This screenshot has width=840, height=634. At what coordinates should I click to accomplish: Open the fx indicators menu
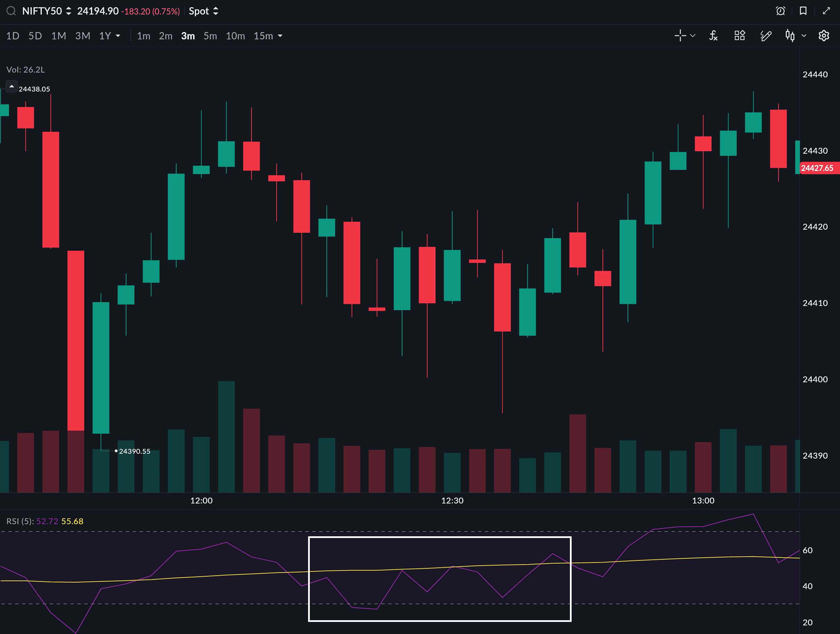(x=713, y=36)
